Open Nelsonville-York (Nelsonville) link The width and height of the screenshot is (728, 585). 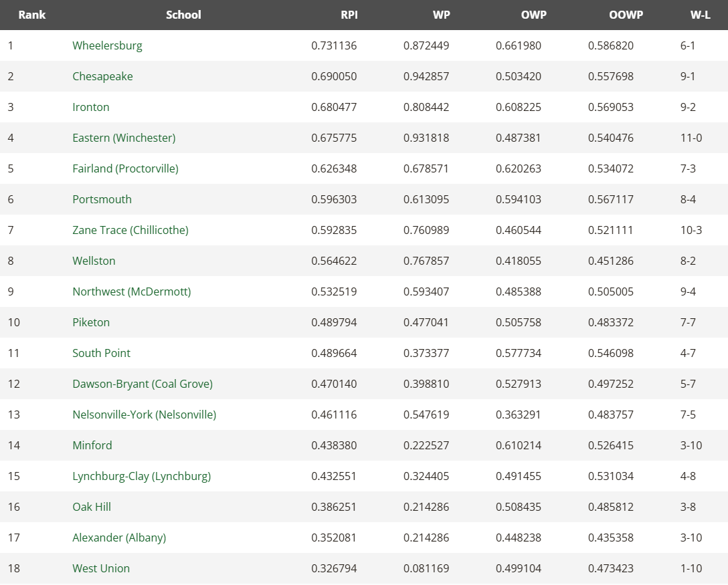(145, 415)
